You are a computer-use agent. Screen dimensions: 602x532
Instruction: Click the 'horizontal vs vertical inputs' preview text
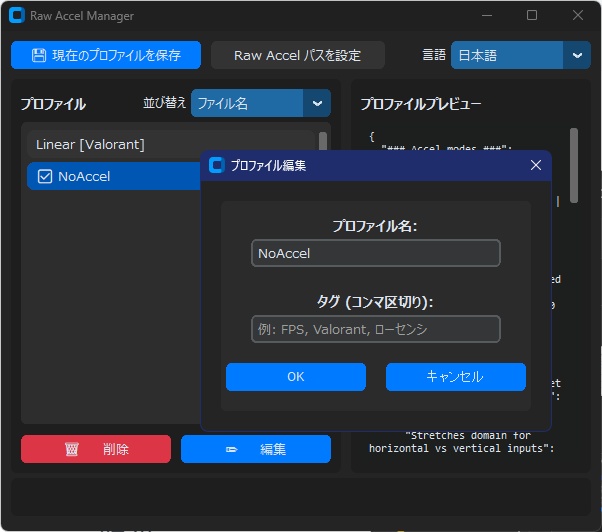461,448
